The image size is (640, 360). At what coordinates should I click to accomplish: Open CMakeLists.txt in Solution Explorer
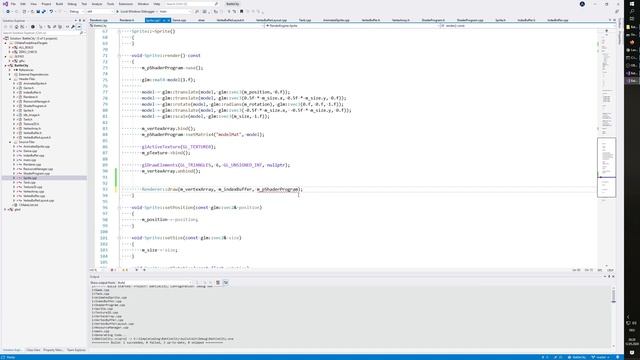[x=28, y=205]
